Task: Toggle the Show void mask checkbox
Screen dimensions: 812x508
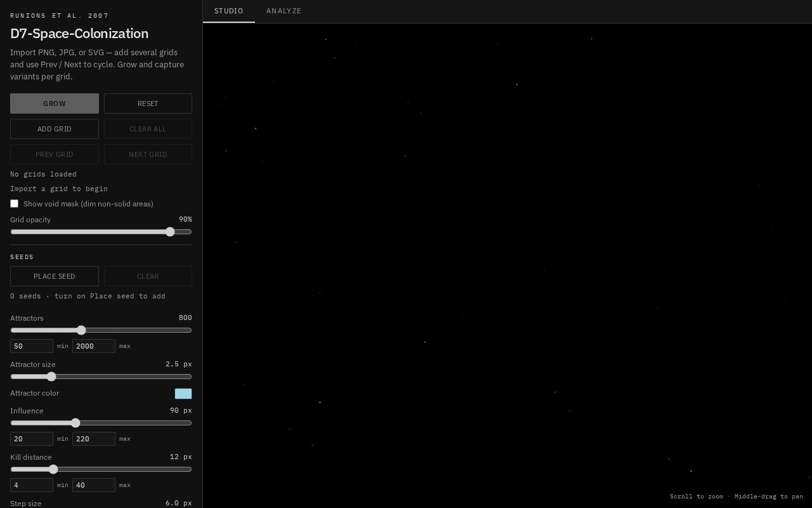Action: 14,203
